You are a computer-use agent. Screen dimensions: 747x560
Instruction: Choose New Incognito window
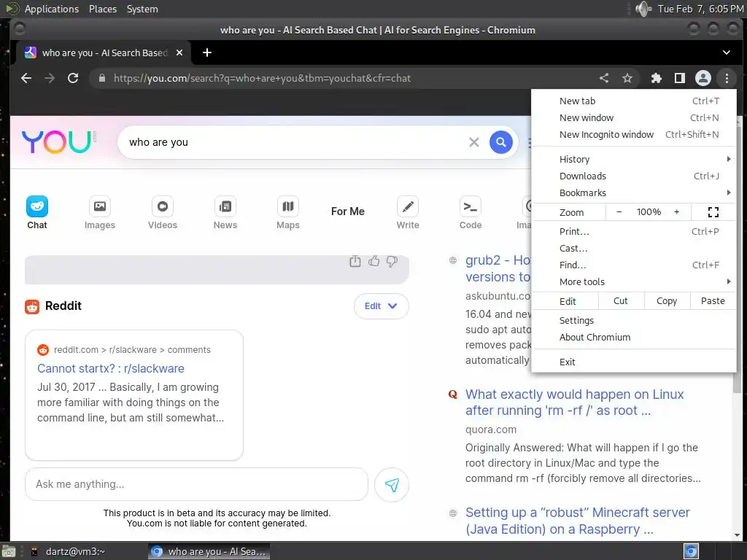(x=634, y=134)
